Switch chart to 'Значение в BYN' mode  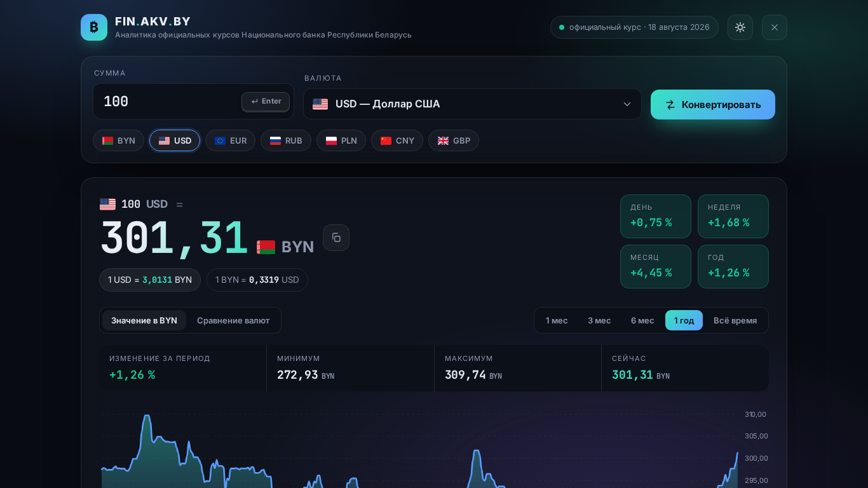click(x=144, y=320)
